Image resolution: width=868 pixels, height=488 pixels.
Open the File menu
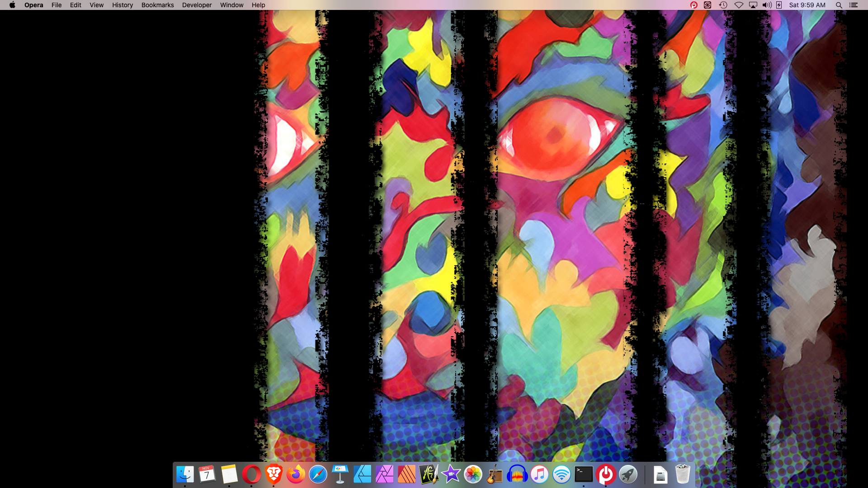pos(57,5)
